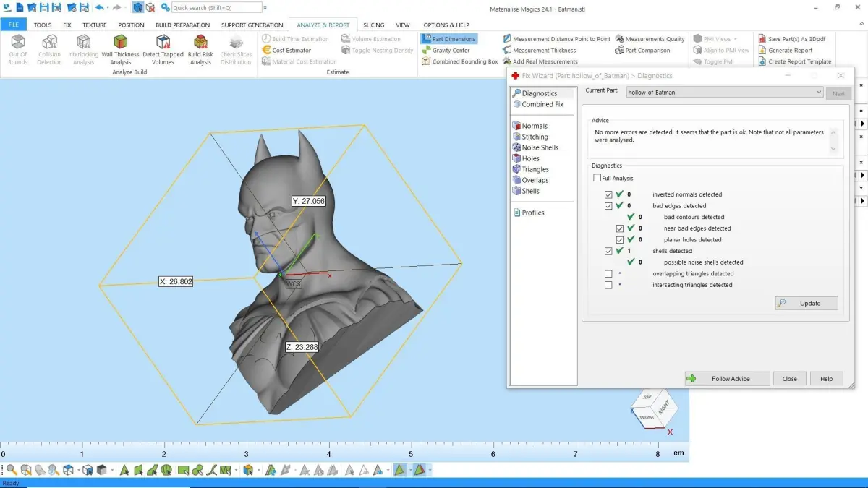Click Create Report Template
The height and width of the screenshot is (488, 868).
click(x=795, y=61)
